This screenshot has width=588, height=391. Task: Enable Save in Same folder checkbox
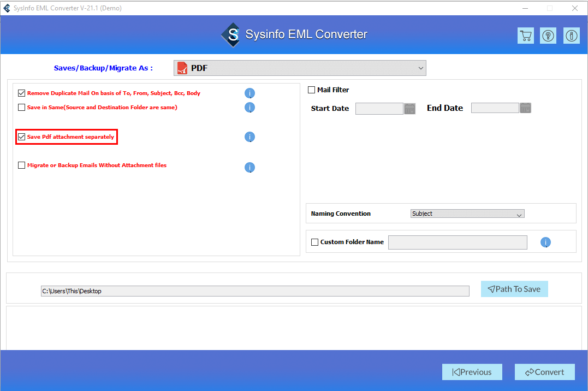point(21,108)
